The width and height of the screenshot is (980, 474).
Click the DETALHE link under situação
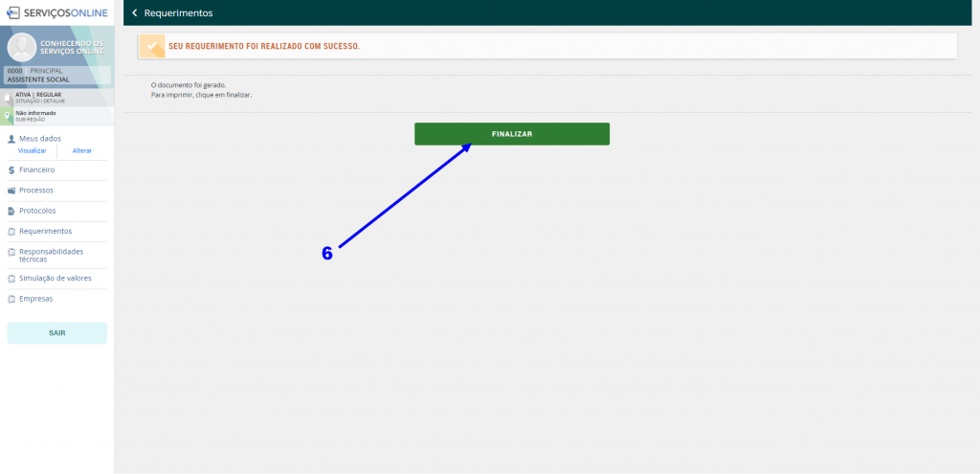[55, 101]
